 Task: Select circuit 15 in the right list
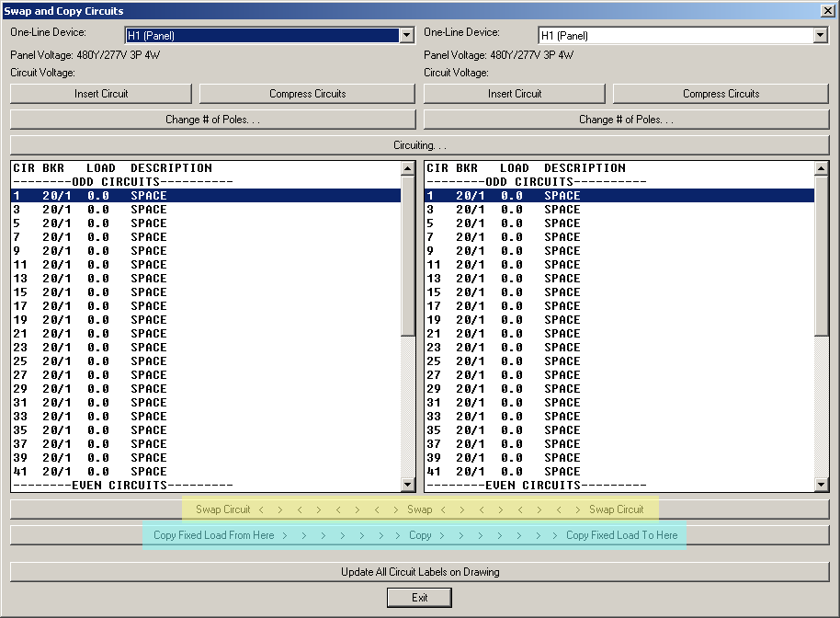619,292
